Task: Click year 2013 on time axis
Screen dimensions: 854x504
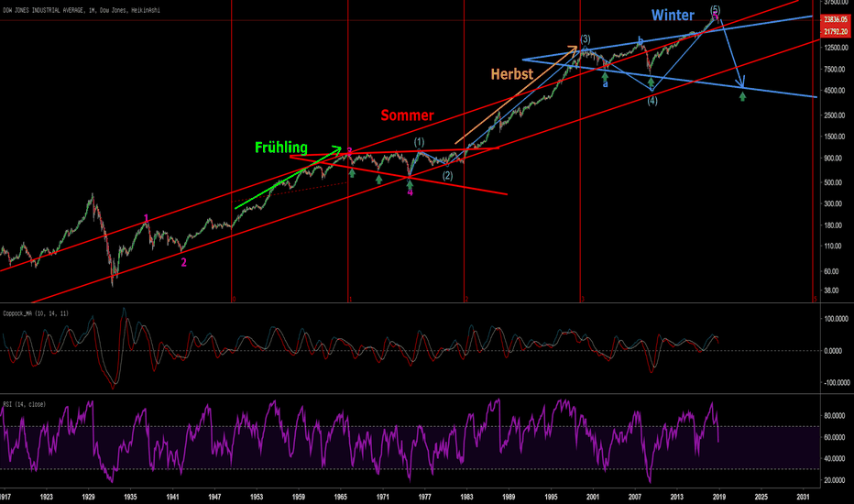Action: point(676,497)
